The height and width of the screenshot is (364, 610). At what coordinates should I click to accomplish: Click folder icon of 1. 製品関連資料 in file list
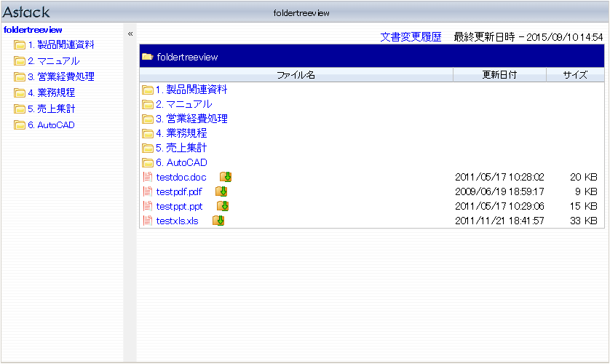(x=148, y=90)
